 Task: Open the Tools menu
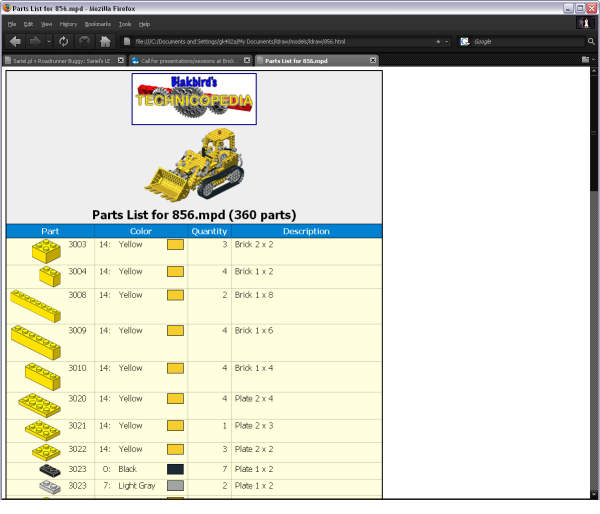pyautogui.click(x=125, y=24)
